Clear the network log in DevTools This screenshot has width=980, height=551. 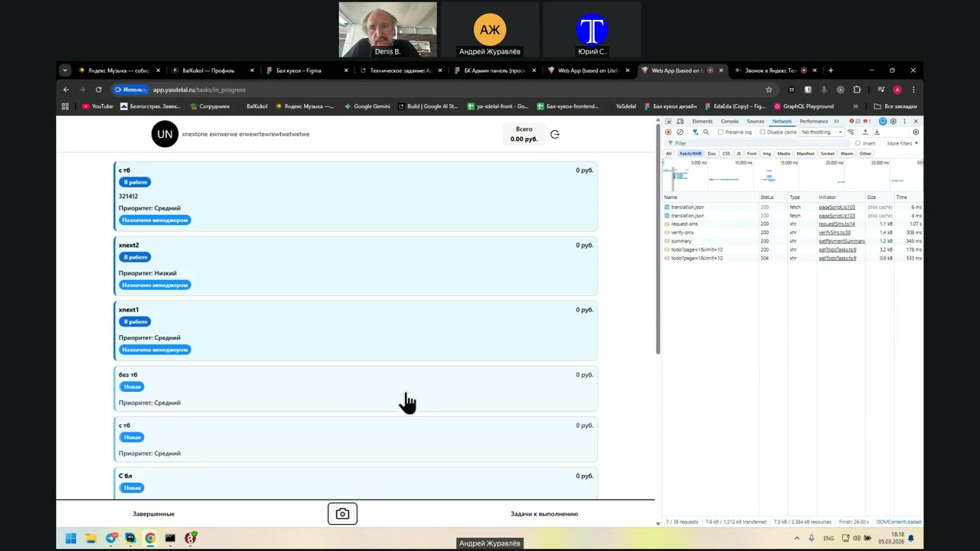(x=680, y=132)
